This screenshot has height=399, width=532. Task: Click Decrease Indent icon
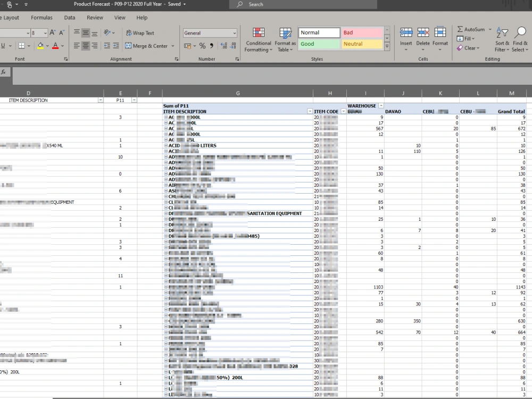(x=107, y=45)
